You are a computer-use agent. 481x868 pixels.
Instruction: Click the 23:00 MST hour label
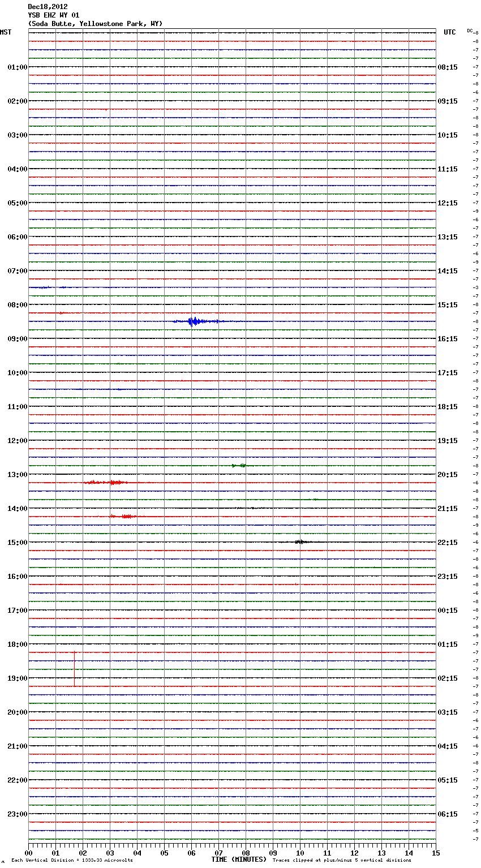[17, 814]
